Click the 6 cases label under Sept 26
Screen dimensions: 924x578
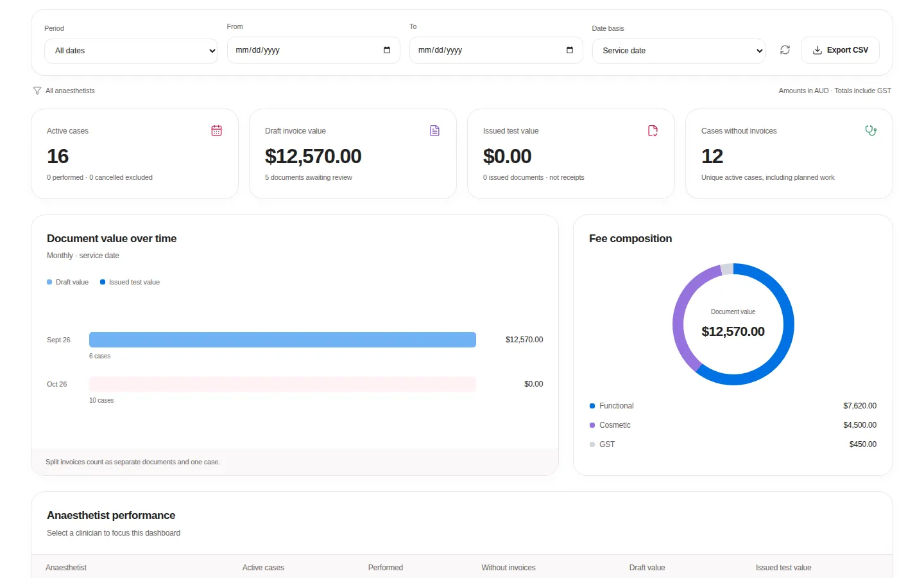point(99,356)
